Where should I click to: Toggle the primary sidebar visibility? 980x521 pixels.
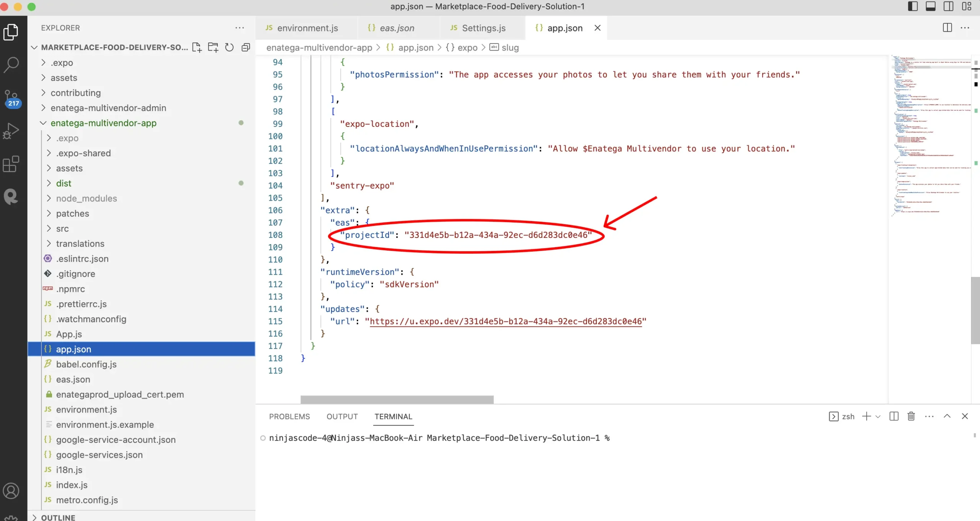click(913, 7)
